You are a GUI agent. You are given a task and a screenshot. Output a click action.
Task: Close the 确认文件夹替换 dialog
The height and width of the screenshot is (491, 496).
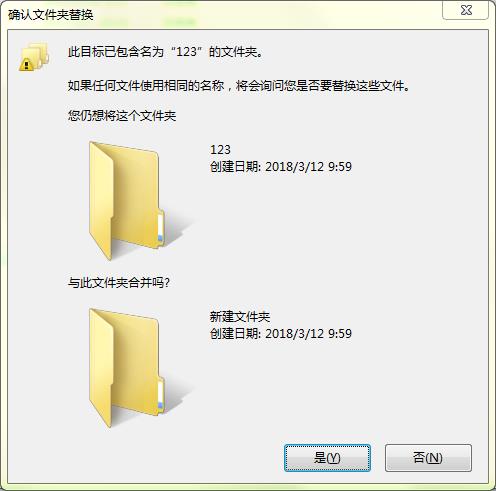click(466, 10)
